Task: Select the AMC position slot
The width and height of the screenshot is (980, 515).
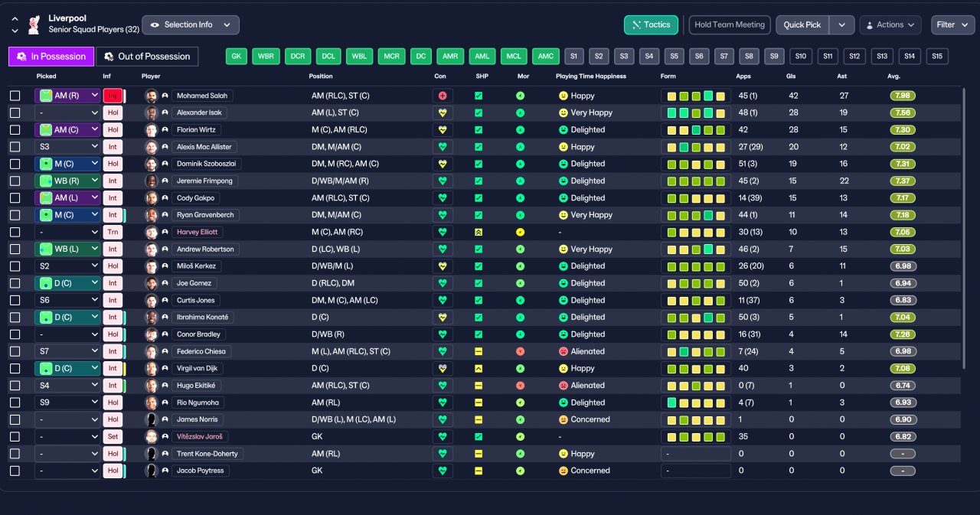Action: (x=546, y=56)
